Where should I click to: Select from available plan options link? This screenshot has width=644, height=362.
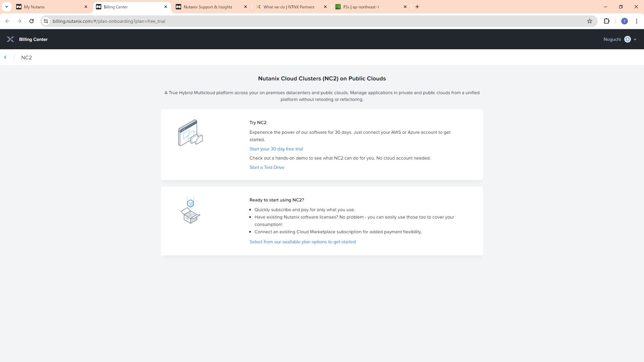pyautogui.click(x=303, y=242)
